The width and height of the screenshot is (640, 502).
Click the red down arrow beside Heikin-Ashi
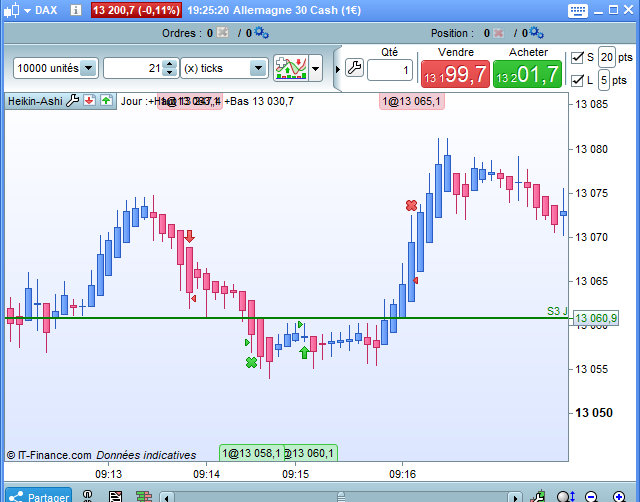coord(89,100)
